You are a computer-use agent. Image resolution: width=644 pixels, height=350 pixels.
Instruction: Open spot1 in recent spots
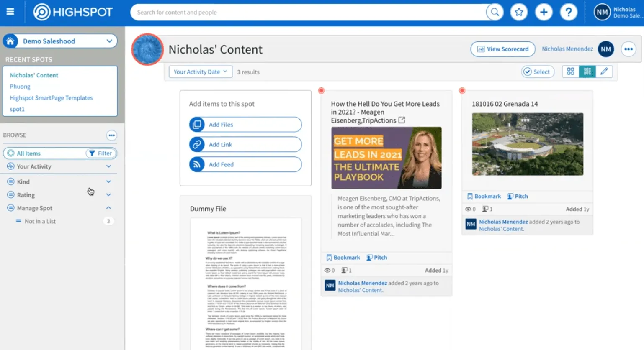pos(17,109)
